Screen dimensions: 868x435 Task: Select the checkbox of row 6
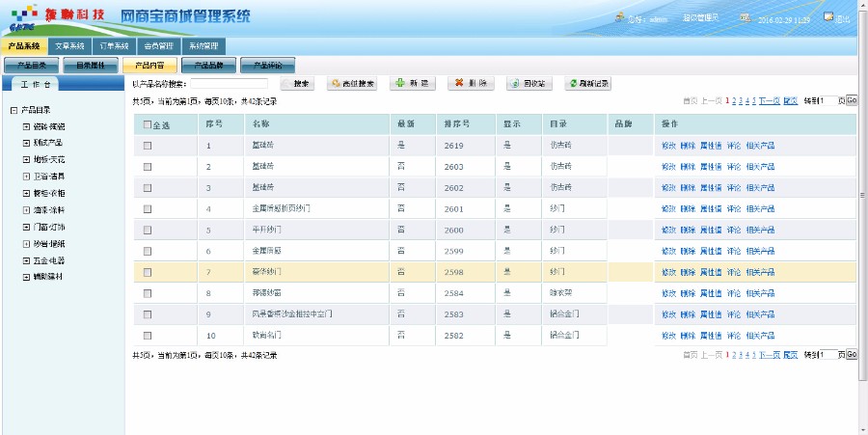pos(148,251)
